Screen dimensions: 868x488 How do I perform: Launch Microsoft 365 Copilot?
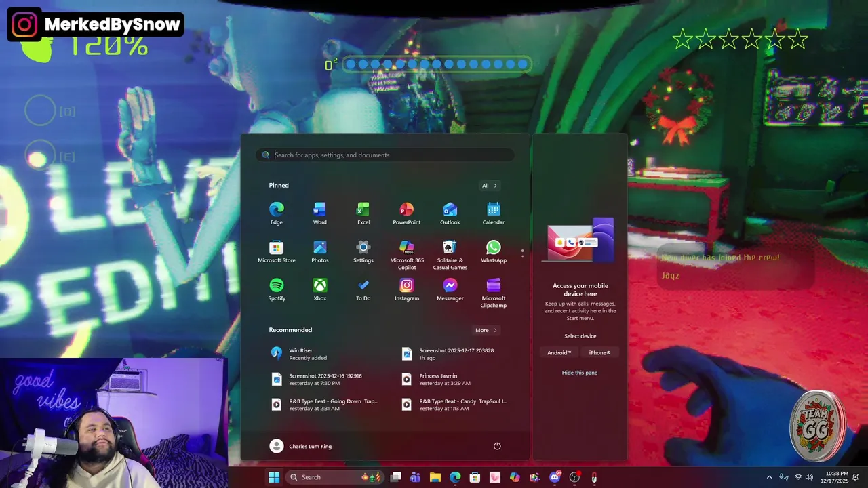[407, 254]
